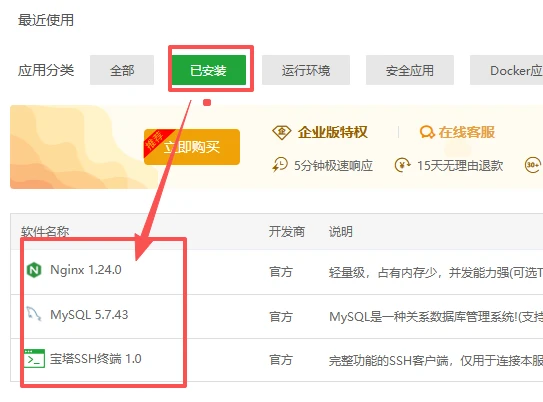This screenshot has height=402, width=543.
Task: Click the 开发商 column header
Action: [287, 232]
